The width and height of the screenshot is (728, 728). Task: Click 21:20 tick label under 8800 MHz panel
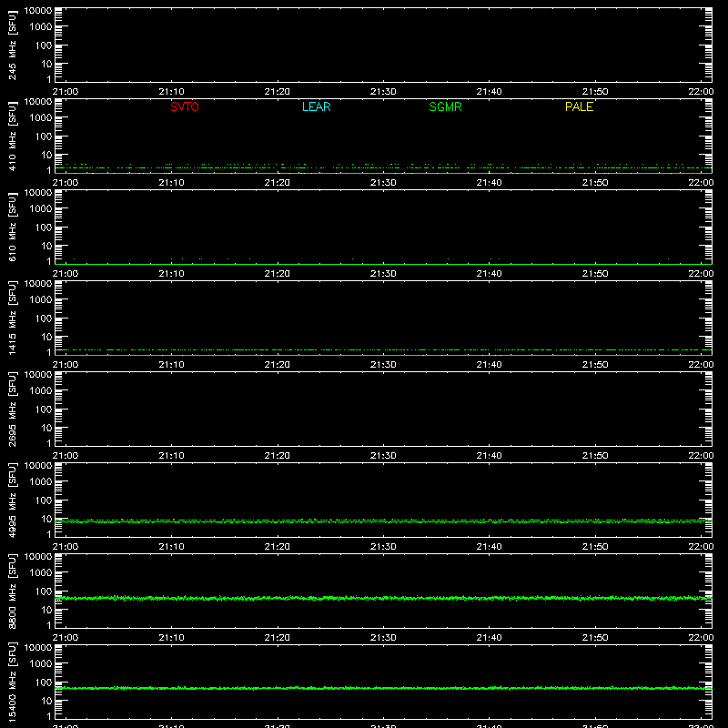(278, 638)
